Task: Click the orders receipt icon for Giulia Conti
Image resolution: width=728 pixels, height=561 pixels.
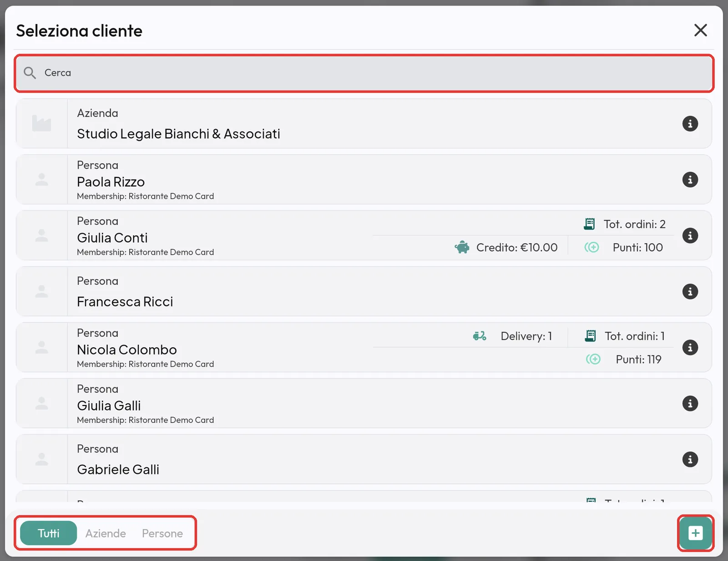Action: 589,224
